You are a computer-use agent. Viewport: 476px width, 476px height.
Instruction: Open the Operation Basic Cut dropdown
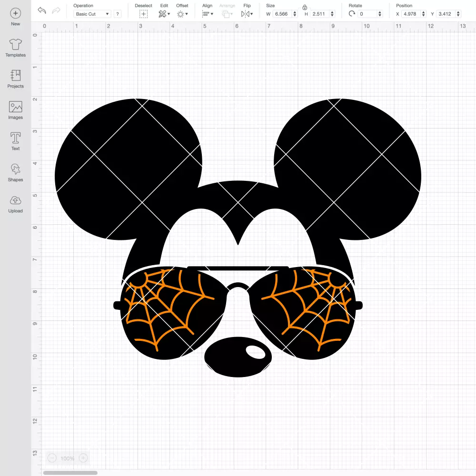click(92, 14)
